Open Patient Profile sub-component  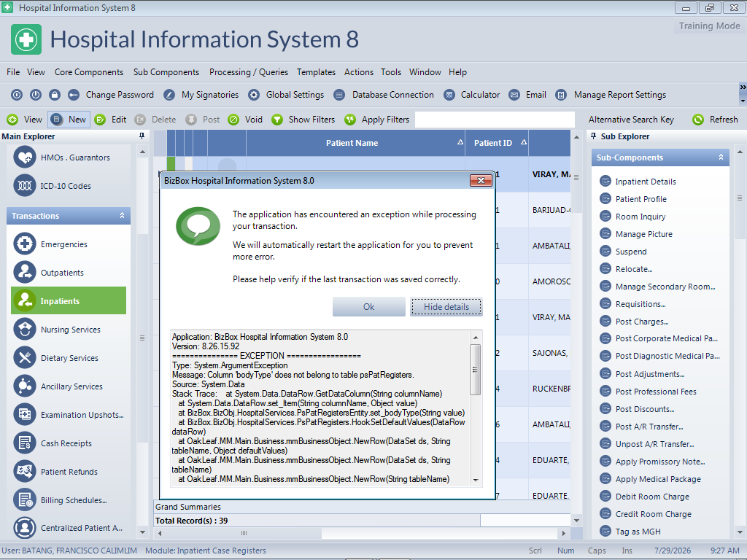[x=640, y=199]
